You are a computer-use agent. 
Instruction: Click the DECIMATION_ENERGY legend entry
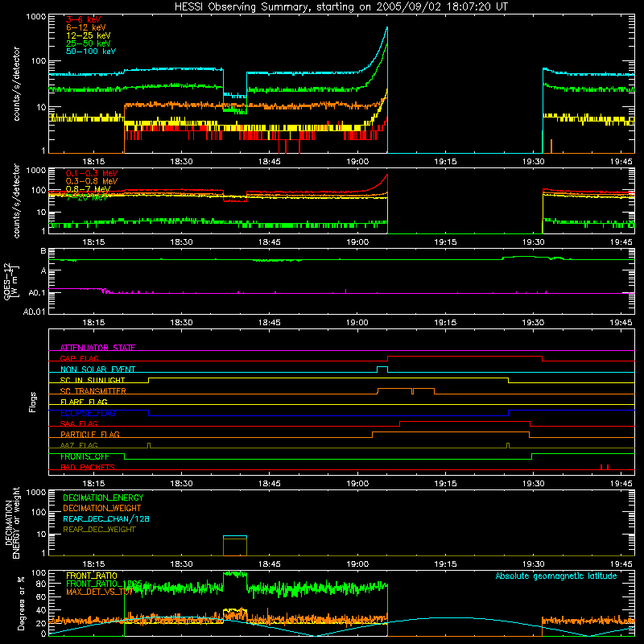[x=103, y=497]
